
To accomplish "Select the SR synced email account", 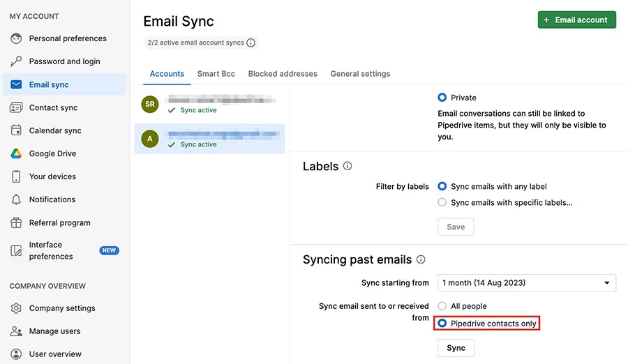I will pyautogui.click(x=209, y=104).
